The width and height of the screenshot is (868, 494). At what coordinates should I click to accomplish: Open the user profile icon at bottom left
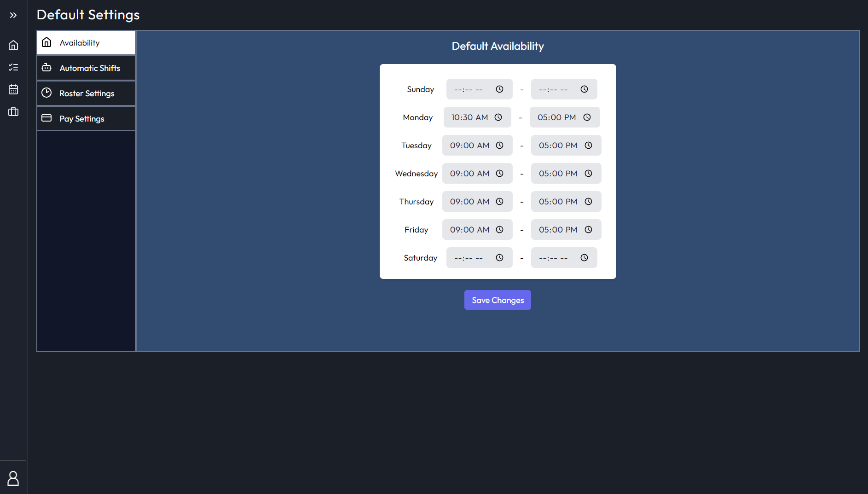pyautogui.click(x=13, y=477)
